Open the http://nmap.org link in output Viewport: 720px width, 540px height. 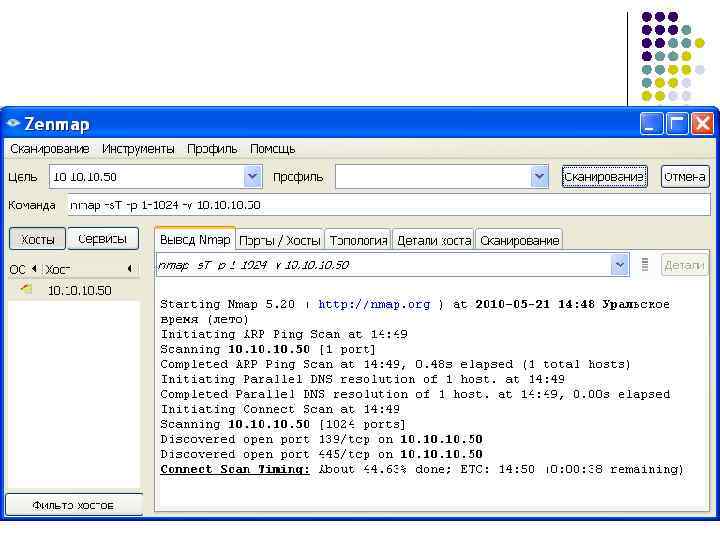(x=374, y=304)
